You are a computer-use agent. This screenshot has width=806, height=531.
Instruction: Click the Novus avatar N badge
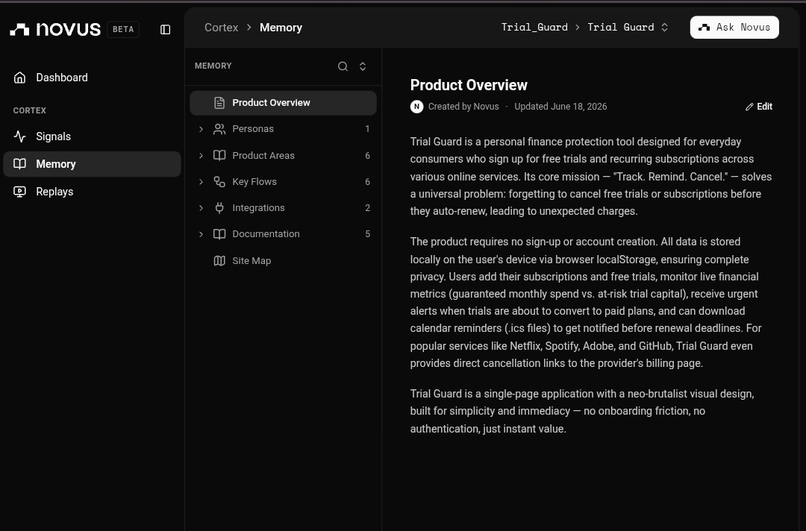point(417,106)
